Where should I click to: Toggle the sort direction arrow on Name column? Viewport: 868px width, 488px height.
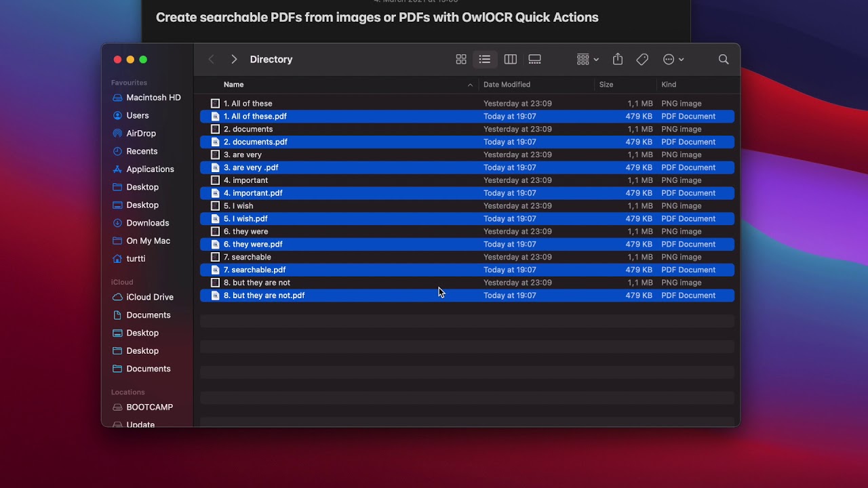[x=470, y=85]
